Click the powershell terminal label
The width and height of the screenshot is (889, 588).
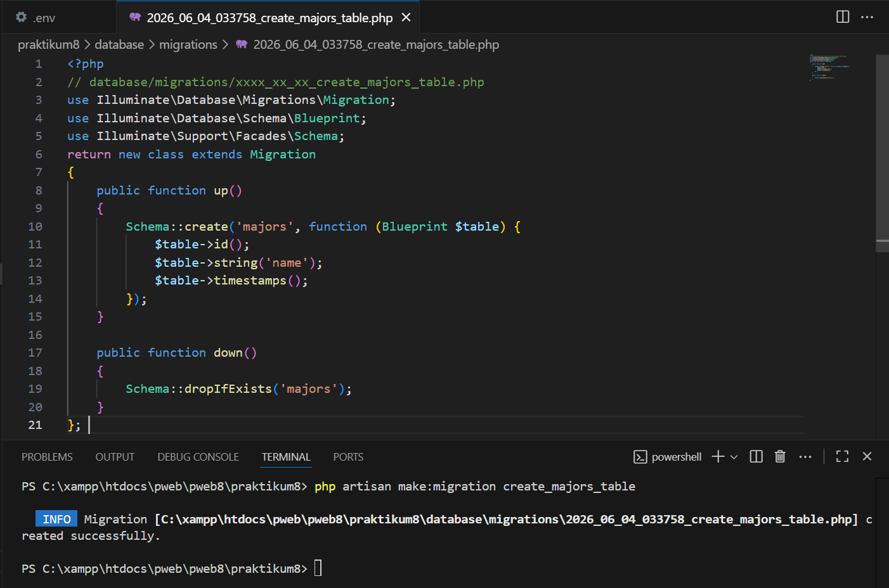(x=677, y=457)
